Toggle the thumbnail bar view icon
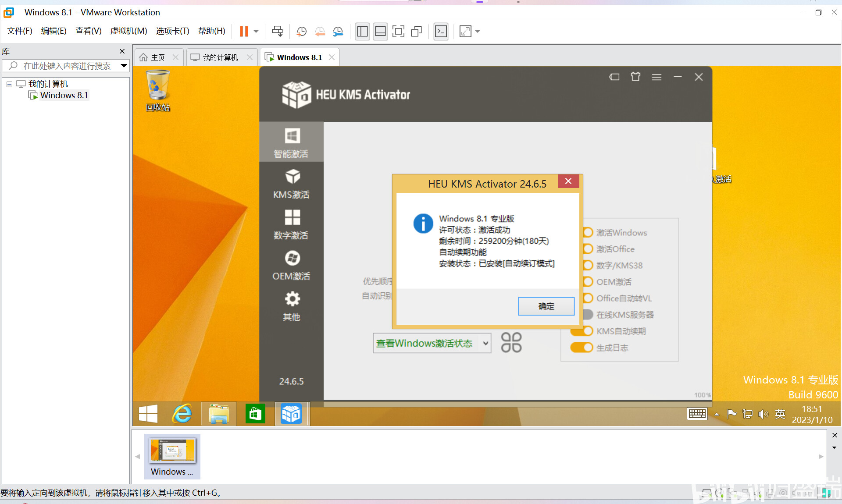 (380, 31)
